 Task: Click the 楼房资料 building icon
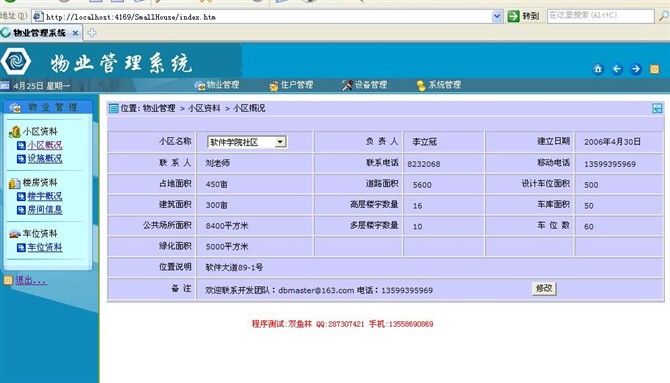click(15, 183)
